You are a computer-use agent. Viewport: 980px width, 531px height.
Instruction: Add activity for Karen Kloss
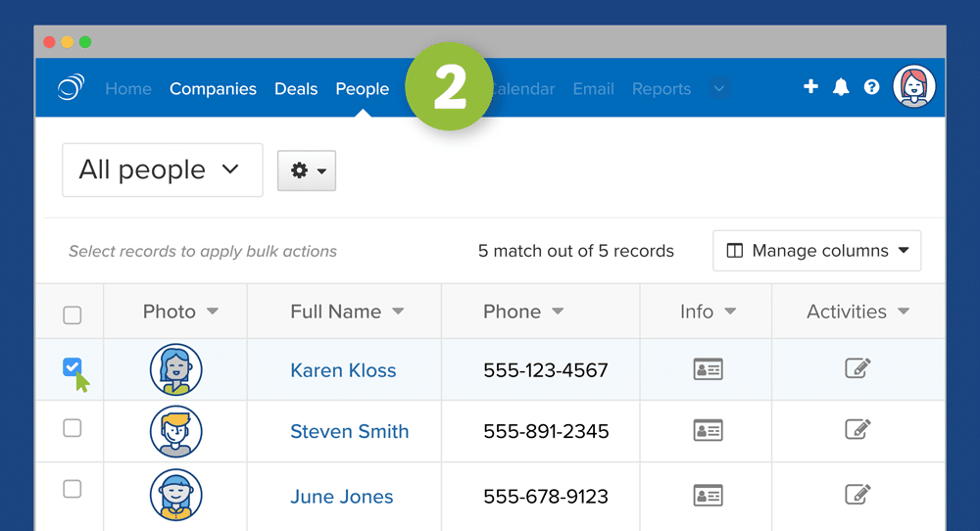[x=857, y=368]
